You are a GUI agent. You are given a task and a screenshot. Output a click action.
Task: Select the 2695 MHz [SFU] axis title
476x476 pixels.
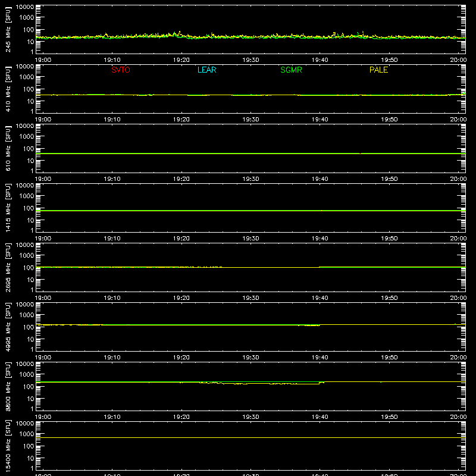(8, 268)
